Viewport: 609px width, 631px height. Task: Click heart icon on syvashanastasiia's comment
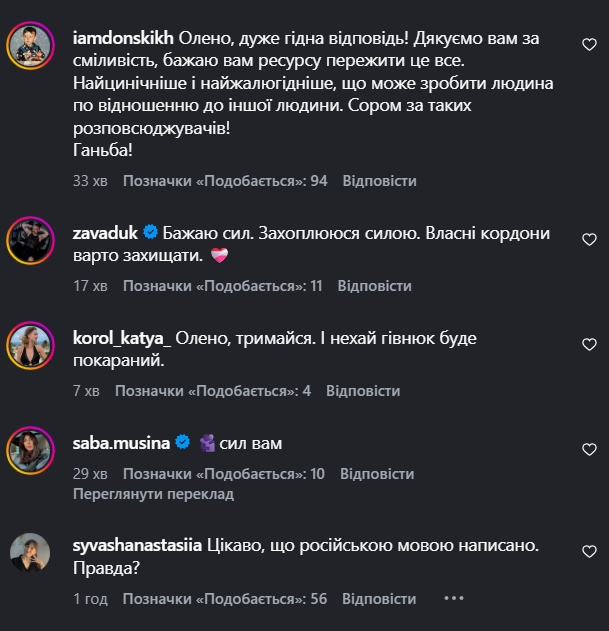pyautogui.click(x=589, y=551)
